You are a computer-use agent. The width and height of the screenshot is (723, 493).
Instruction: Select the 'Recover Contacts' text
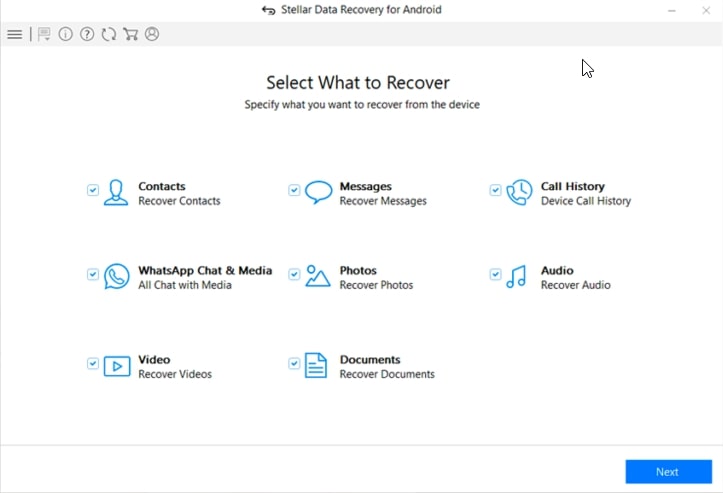click(x=179, y=201)
